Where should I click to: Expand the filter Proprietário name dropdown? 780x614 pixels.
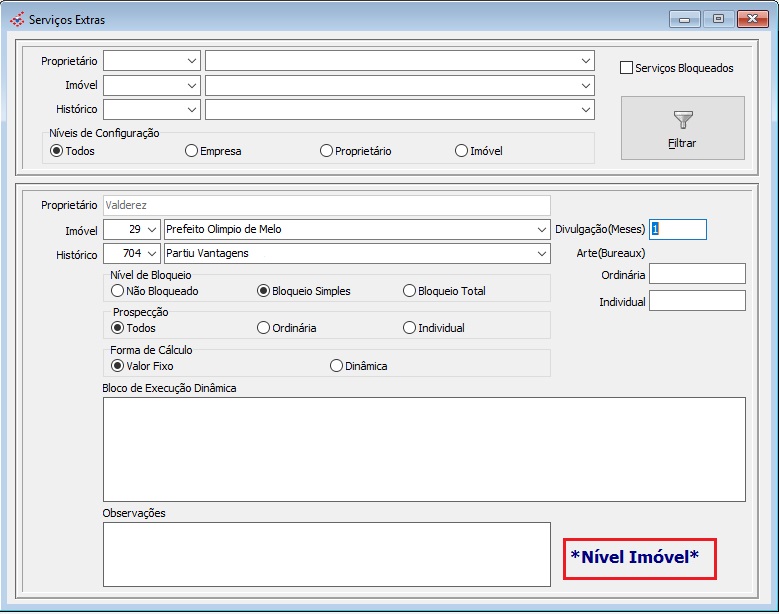[586, 61]
